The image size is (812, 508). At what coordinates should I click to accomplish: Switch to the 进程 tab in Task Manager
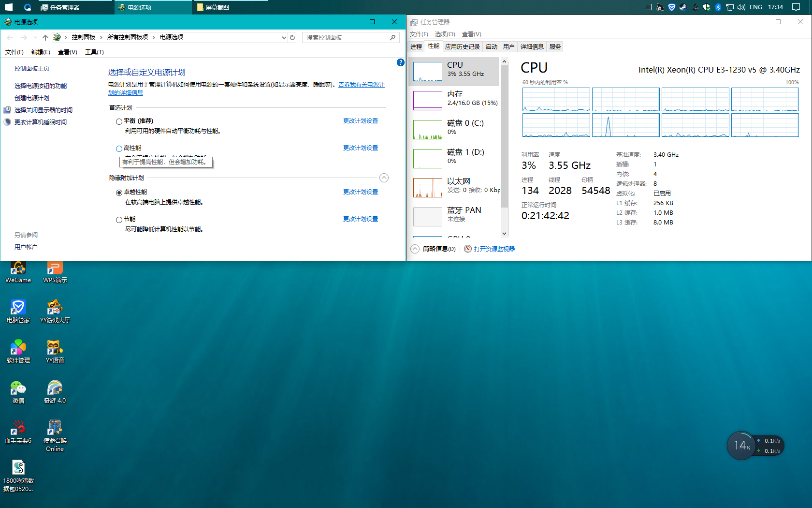point(416,47)
